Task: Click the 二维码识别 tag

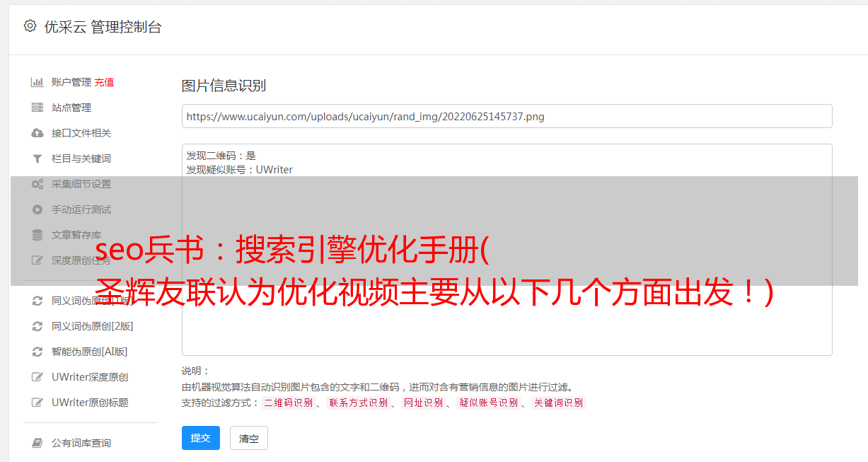Action: coord(289,403)
